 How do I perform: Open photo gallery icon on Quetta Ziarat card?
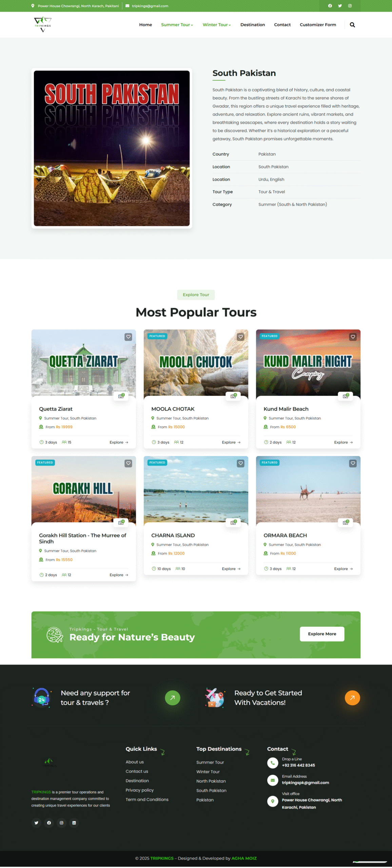(121, 396)
